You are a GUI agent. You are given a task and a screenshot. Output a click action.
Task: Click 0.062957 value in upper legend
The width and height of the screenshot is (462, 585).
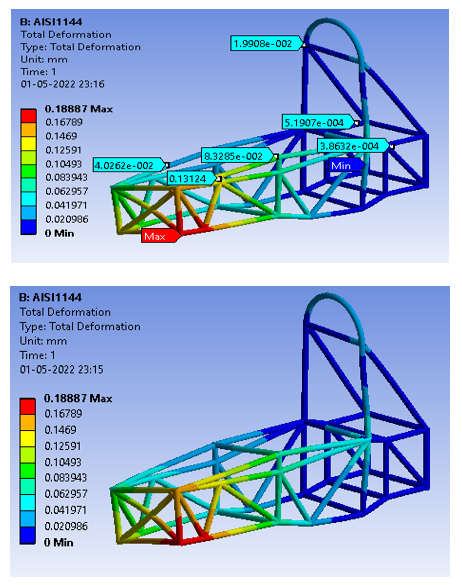coord(67,191)
